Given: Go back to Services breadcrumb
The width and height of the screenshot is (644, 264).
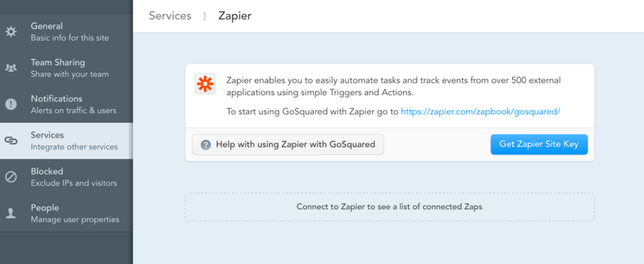Looking at the screenshot, I should click(x=170, y=16).
